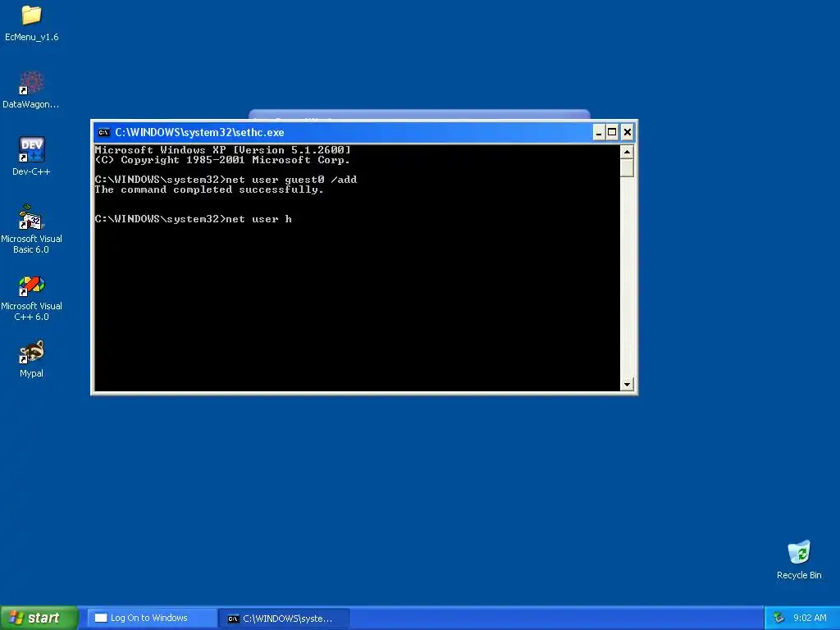Click the sethc.exe window title text

[199, 132]
